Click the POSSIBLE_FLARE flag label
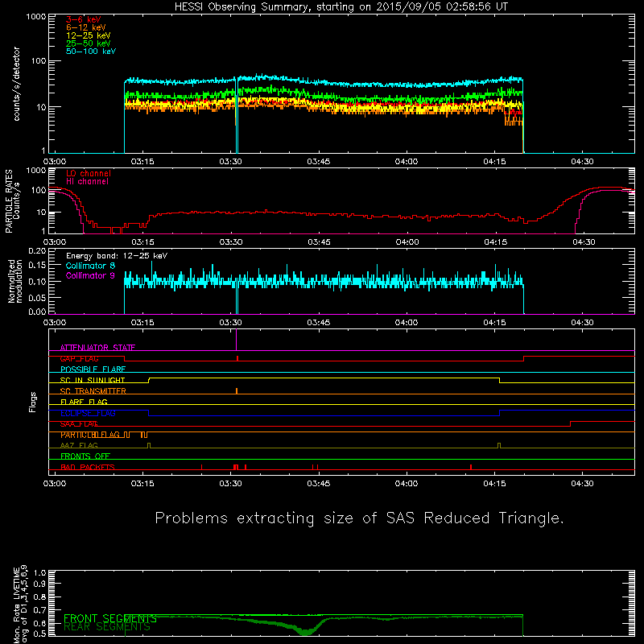Image resolution: width=644 pixels, height=644 pixels. pos(93,369)
